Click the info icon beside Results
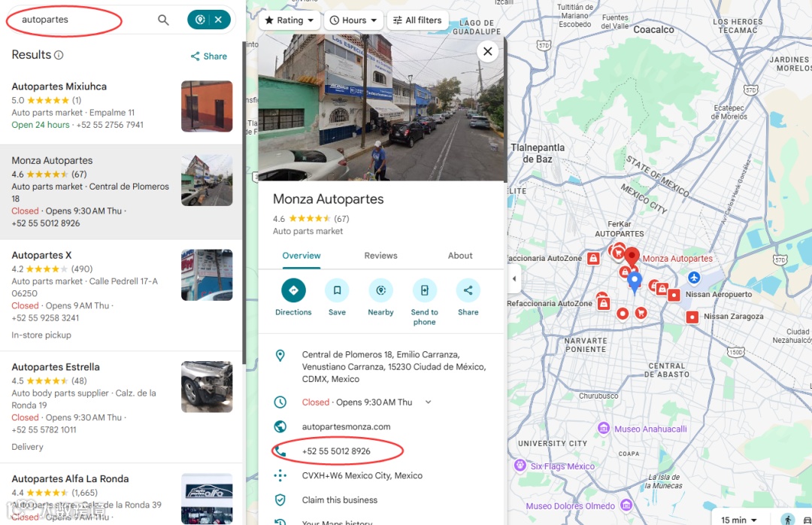This screenshot has height=525, width=812. pyautogui.click(x=59, y=55)
